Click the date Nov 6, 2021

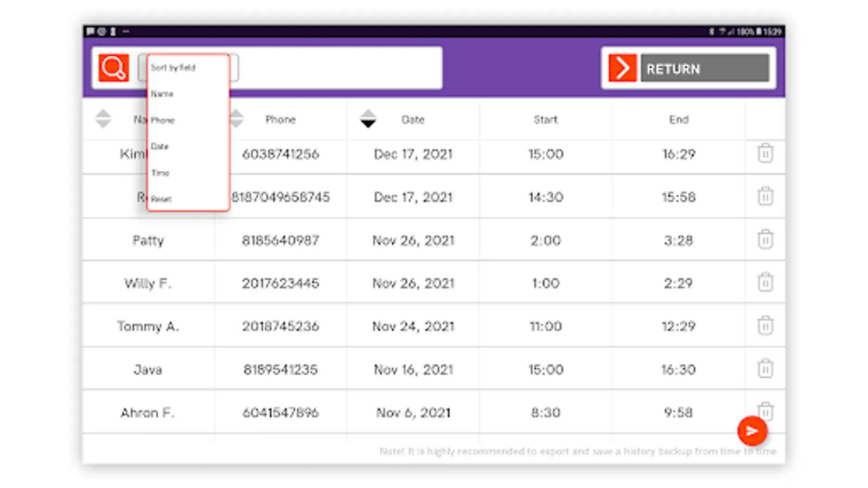pos(413,413)
